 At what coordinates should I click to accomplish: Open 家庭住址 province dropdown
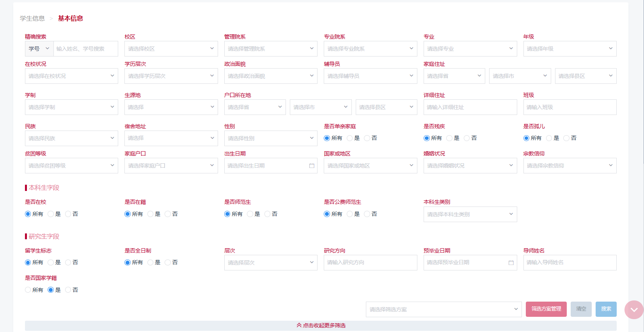[x=454, y=76]
